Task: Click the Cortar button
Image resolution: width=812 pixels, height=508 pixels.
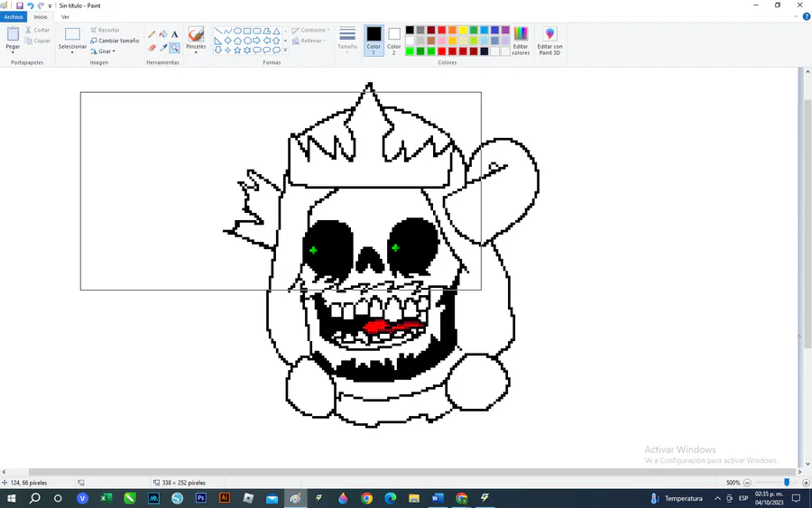Action: 38,30
